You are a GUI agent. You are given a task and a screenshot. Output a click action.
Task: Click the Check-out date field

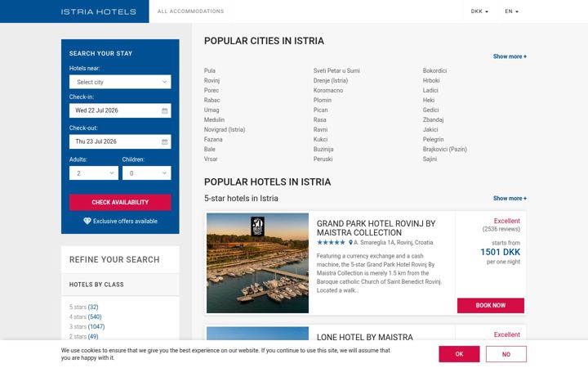point(120,142)
